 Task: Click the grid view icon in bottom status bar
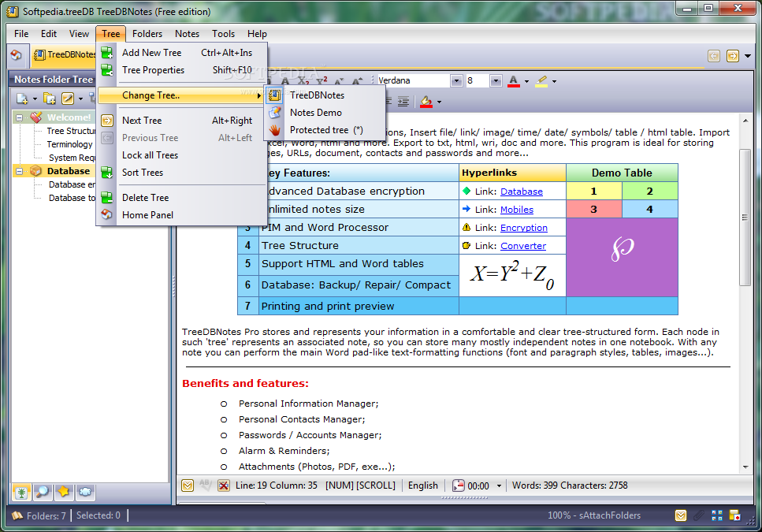717,515
